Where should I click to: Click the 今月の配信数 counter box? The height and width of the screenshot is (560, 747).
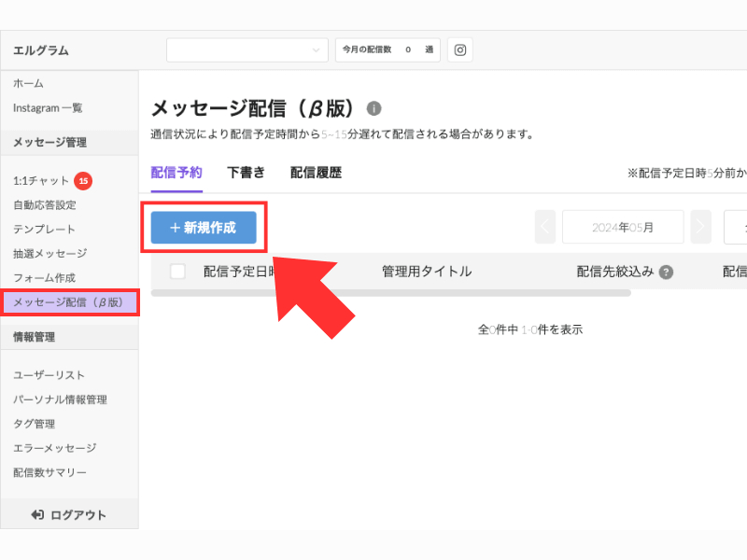[388, 50]
